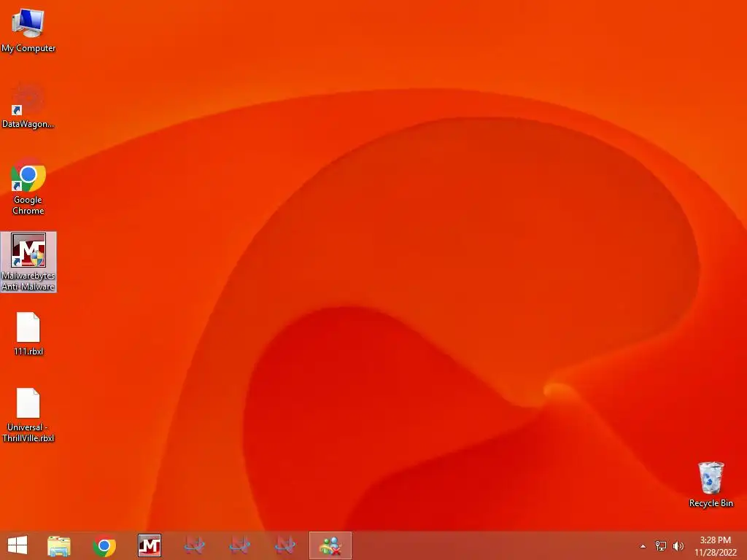Click the faded taskbar icon left of users icon

[x=285, y=545]
